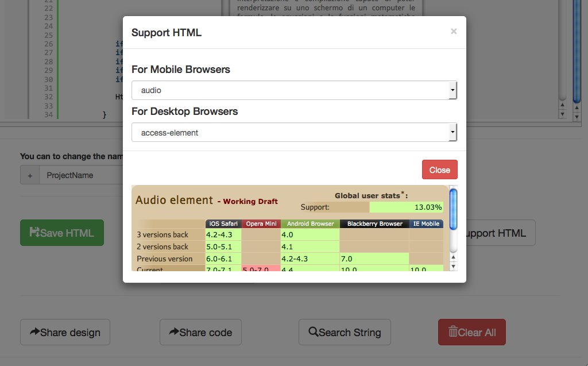The height and width of the screenshot is (366, 588).
Task: Click the Share code button
Action: [200, 332]
